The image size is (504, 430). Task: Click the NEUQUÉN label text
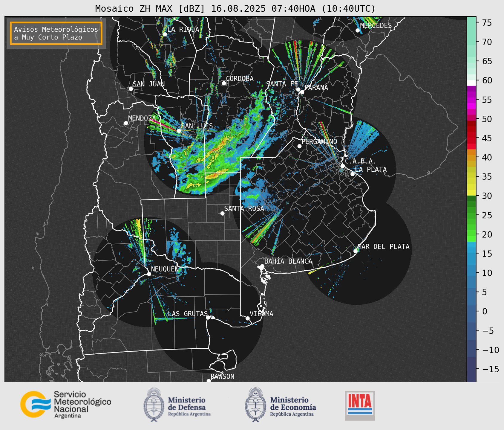point(165,269)
